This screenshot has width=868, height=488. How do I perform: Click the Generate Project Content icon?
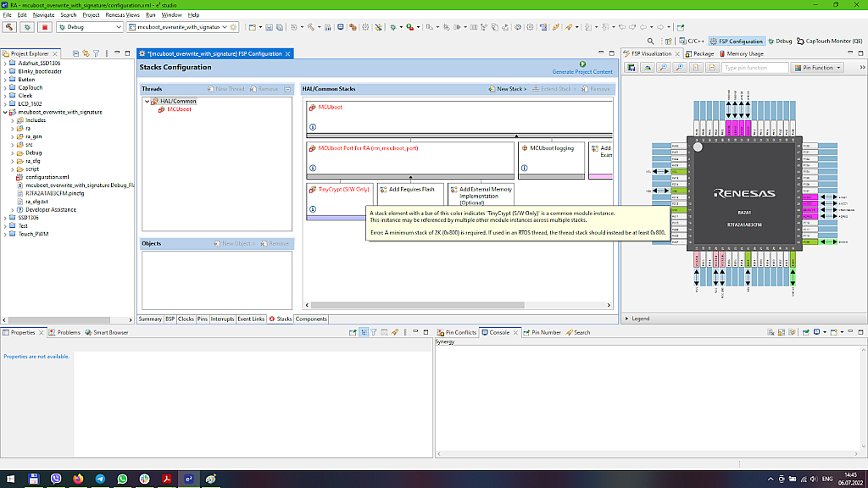click(x=582, y=64)
